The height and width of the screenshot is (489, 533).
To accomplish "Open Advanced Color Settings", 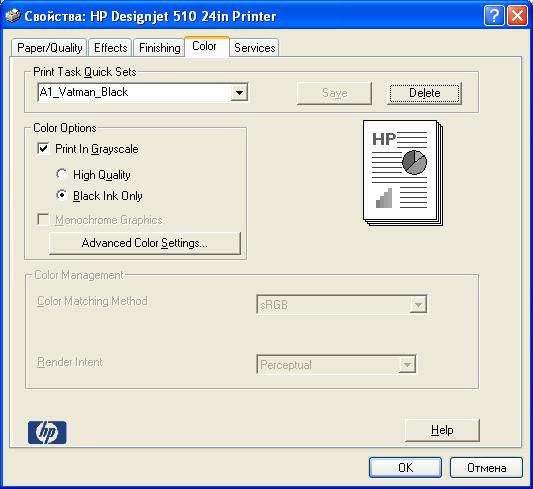I will pyautogui.click(x=145, y=243).
